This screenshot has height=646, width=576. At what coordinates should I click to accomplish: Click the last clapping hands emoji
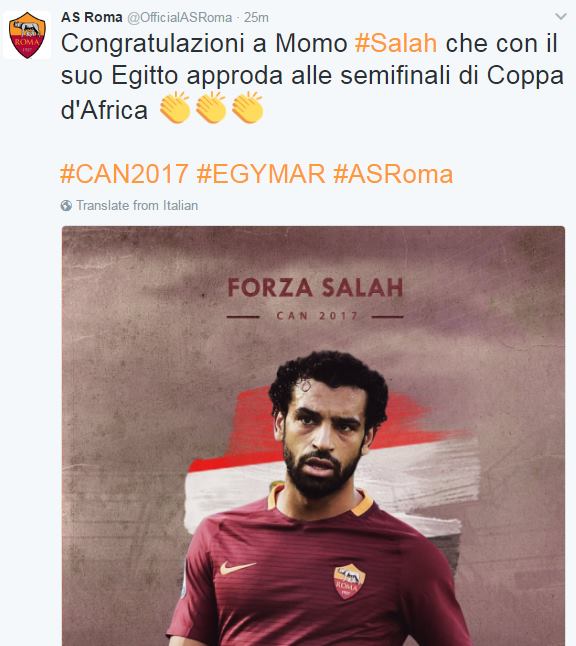pos(247,108)
